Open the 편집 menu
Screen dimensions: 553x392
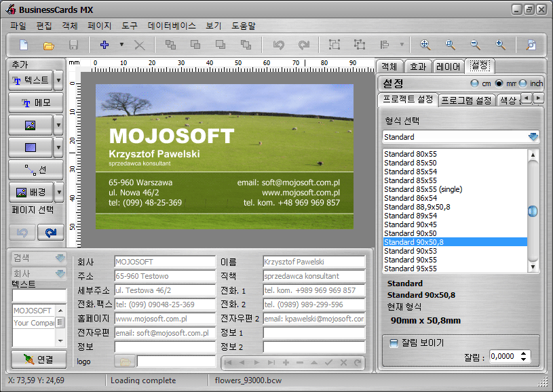tap(44, 26)
